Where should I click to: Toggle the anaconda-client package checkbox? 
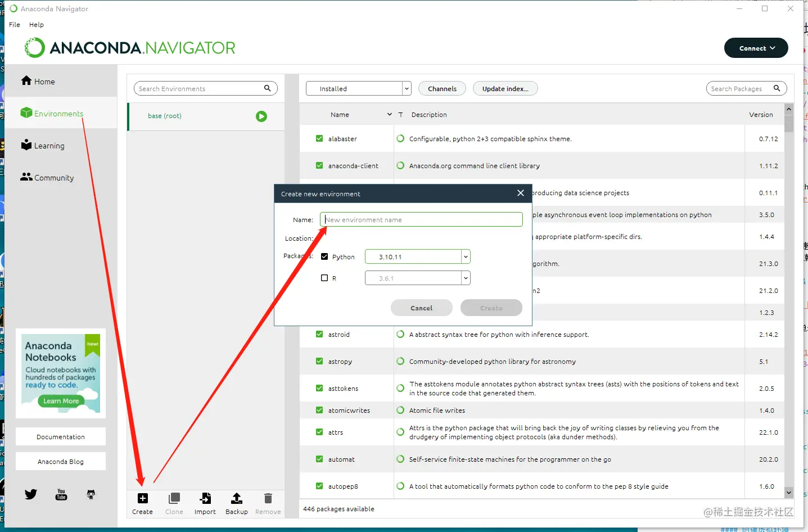(319, 165)
